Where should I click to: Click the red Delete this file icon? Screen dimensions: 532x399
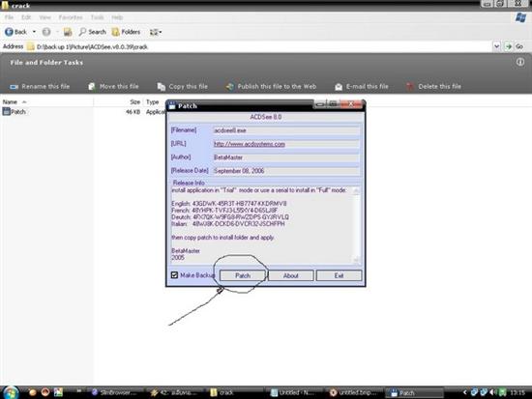(410, 87)
